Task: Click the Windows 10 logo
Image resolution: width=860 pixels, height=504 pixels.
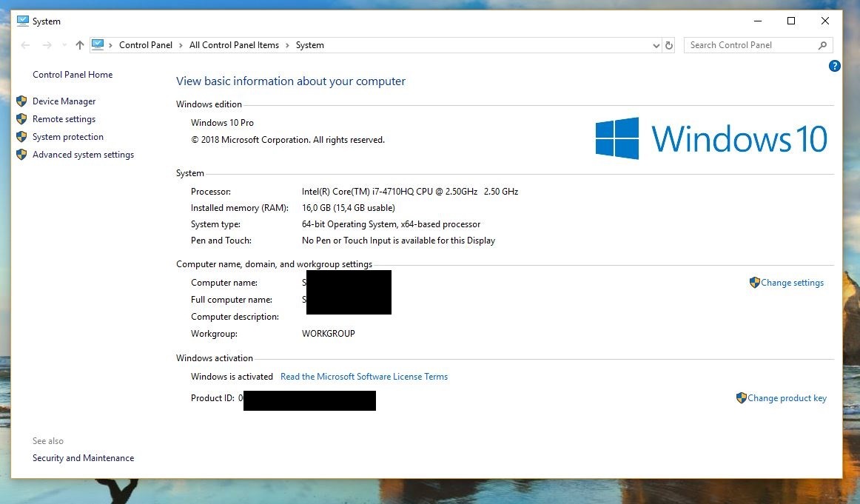Action: coord(711,138)
